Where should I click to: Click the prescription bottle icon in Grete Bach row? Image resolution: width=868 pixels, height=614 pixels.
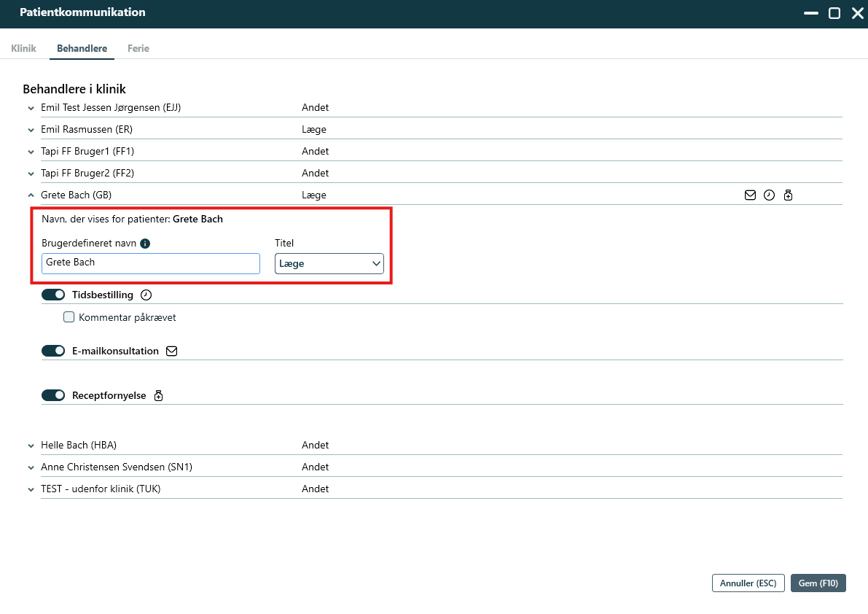point(789,195)
